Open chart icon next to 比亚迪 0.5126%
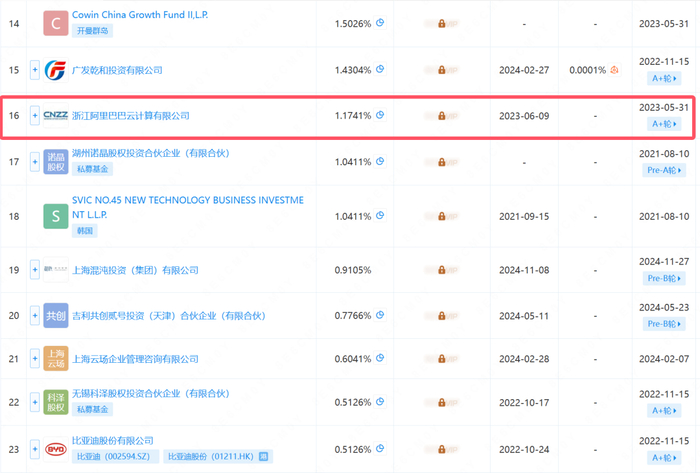Viewport: 700px width, 473px height. point(380,448)
